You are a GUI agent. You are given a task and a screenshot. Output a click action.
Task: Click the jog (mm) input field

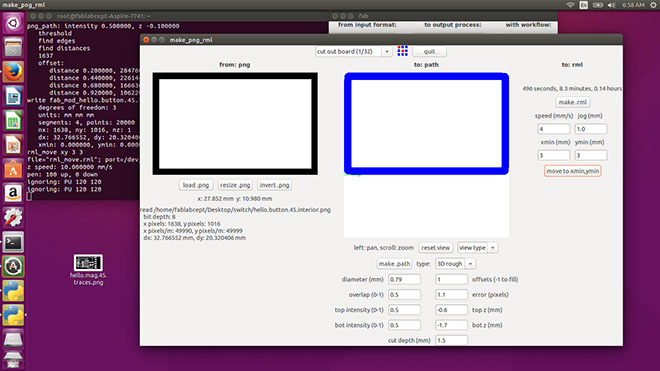point(591,129)
